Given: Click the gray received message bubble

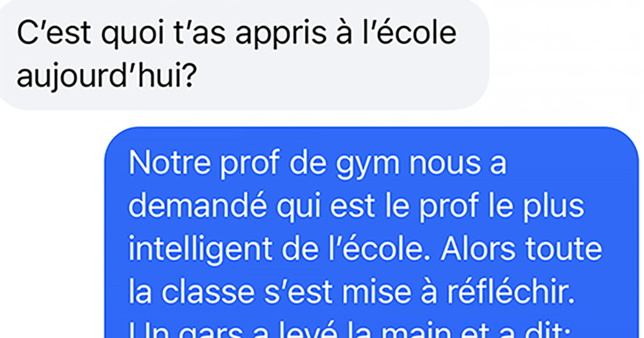Looking at the screenshot, I should [244, 54].
